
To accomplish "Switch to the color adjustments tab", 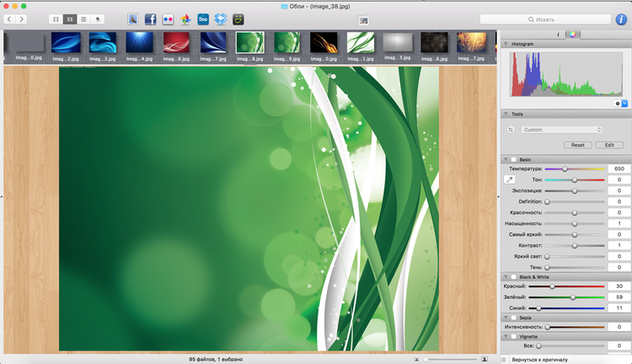I will 572,35.
